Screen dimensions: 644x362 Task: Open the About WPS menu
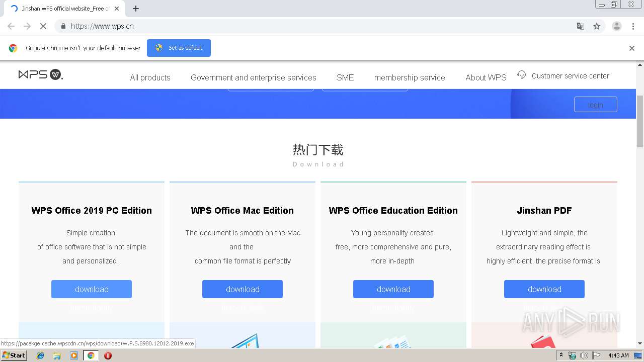(x=486, y=77)
